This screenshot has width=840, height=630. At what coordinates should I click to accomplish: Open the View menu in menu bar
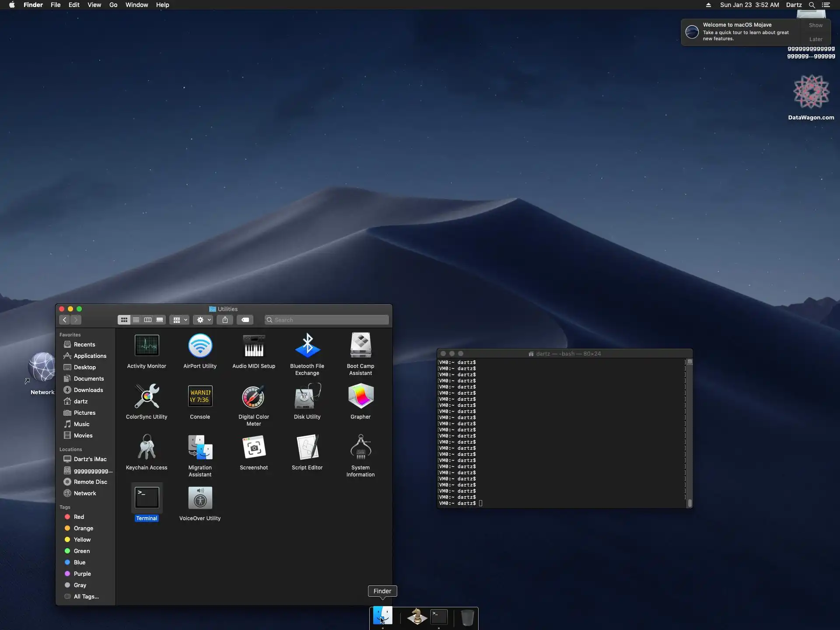(94, 5)
